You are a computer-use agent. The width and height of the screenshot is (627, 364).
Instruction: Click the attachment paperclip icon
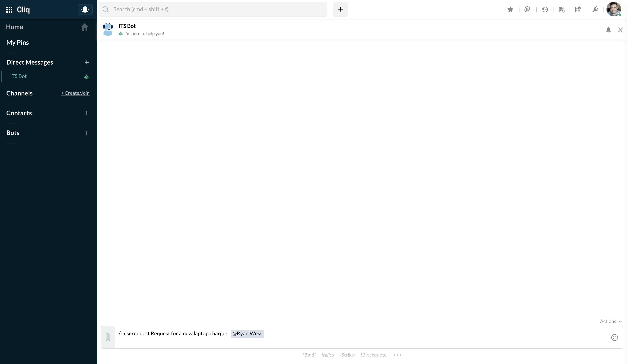click(108, 337)
